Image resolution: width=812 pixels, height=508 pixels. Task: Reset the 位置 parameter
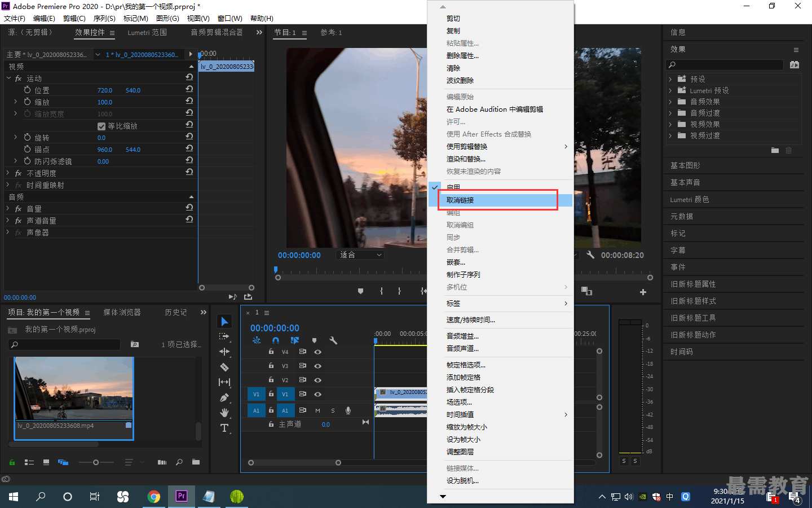click(x=189, y=89)
